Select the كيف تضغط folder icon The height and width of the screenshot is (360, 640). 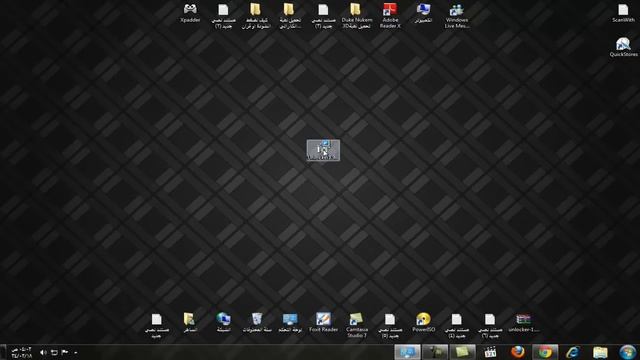[x=256, y=16]
